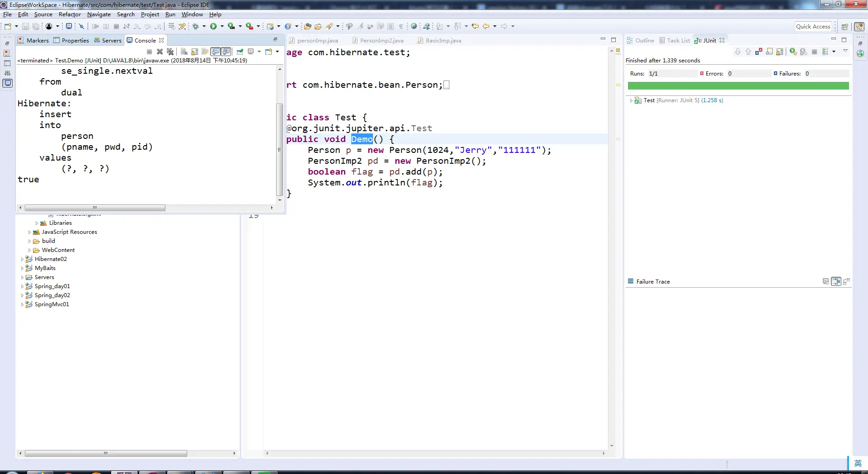Toggle Word Wrap in Console toolbar
Screen dimensions: 868x474
tap(205, 52)
